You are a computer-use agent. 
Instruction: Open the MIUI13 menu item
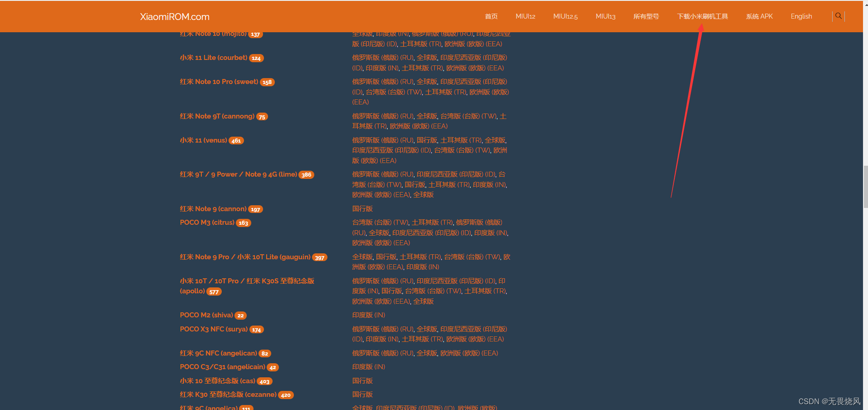click(x=605, y=16)
